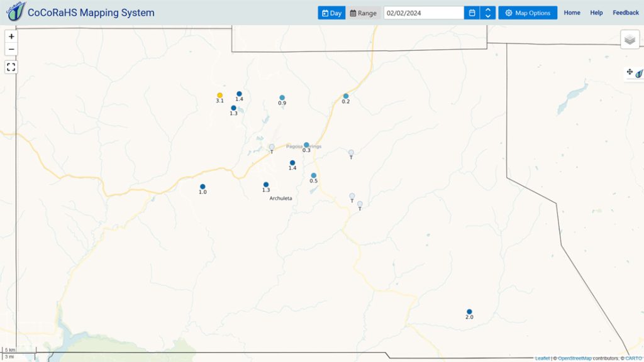Switch to Day mode
The image size is (644, 362).
click(331, 13)
